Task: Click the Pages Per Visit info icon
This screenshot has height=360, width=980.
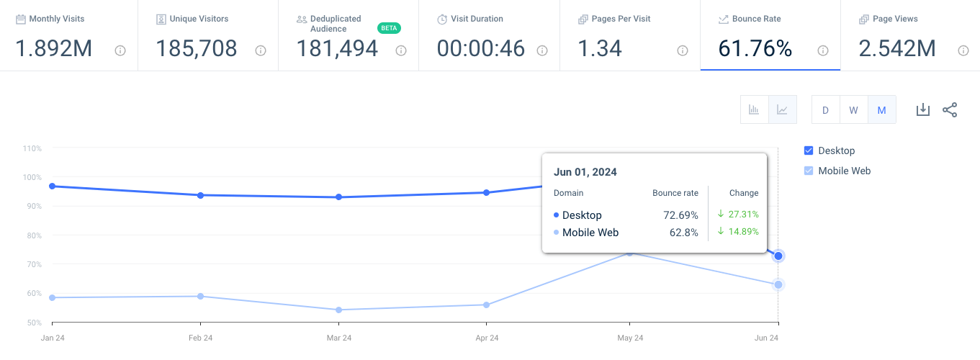Action: pos(683,50)
